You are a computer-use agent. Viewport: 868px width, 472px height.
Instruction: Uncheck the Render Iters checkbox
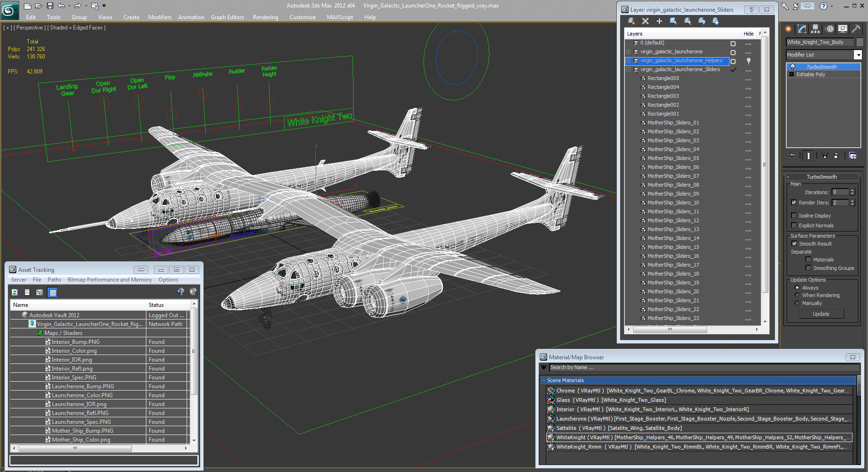click(794, 203)
